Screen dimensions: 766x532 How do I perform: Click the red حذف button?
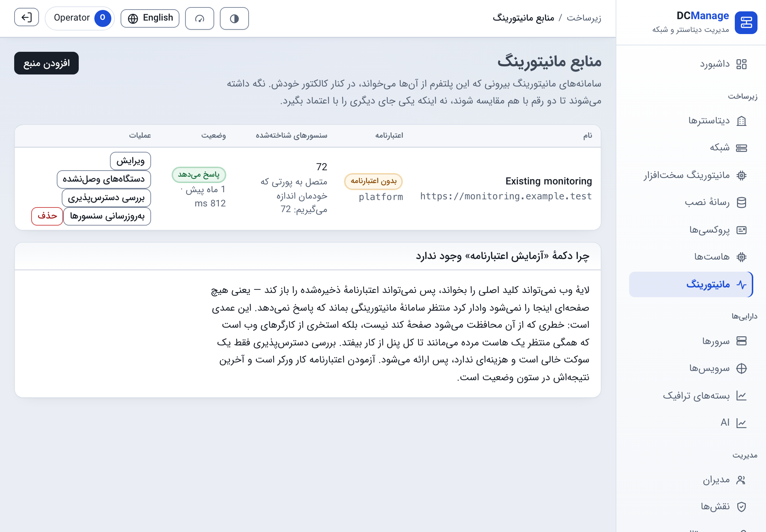pos(47,216)
